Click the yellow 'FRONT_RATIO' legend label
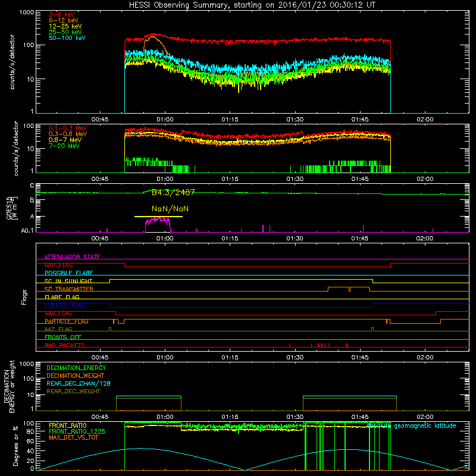Image resolution: width=476 pixels, height=476 pixels. coord(68,425)
